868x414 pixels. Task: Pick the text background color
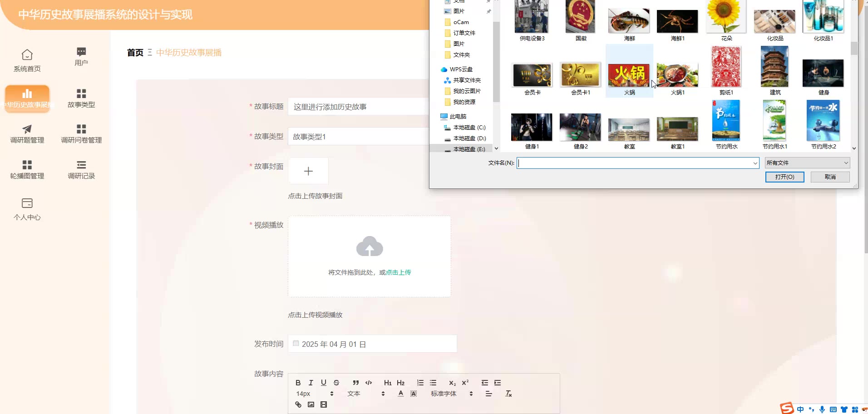coord(413,394)
